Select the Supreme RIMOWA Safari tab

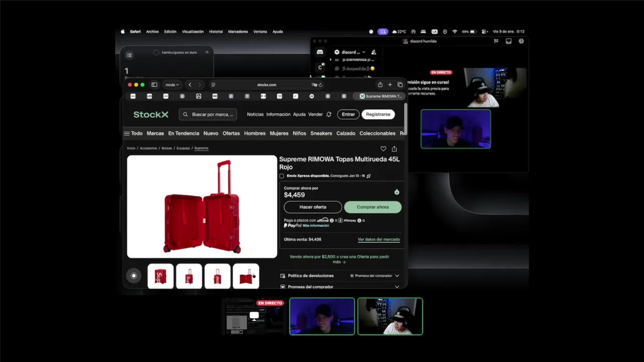(380, 96)
